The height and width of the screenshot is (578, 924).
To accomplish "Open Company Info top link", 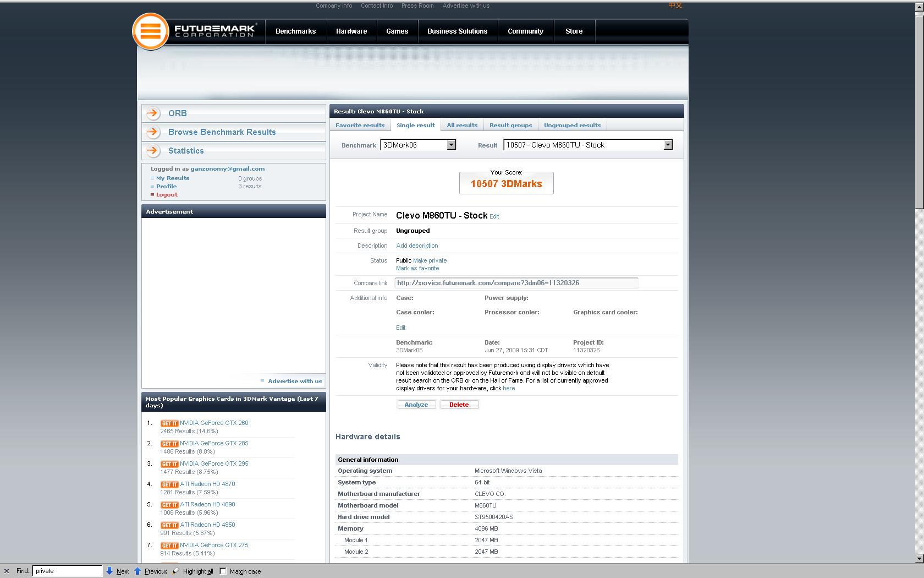I will click(334, 6).
